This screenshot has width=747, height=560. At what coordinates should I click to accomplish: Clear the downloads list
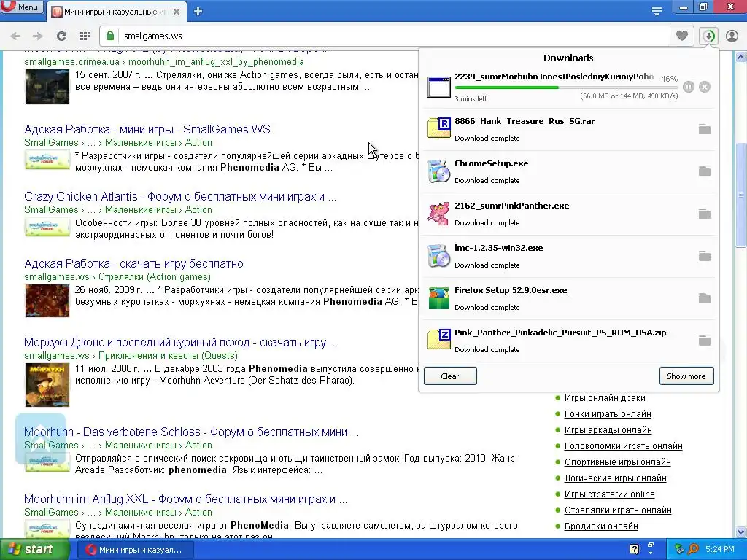point(449,376)
